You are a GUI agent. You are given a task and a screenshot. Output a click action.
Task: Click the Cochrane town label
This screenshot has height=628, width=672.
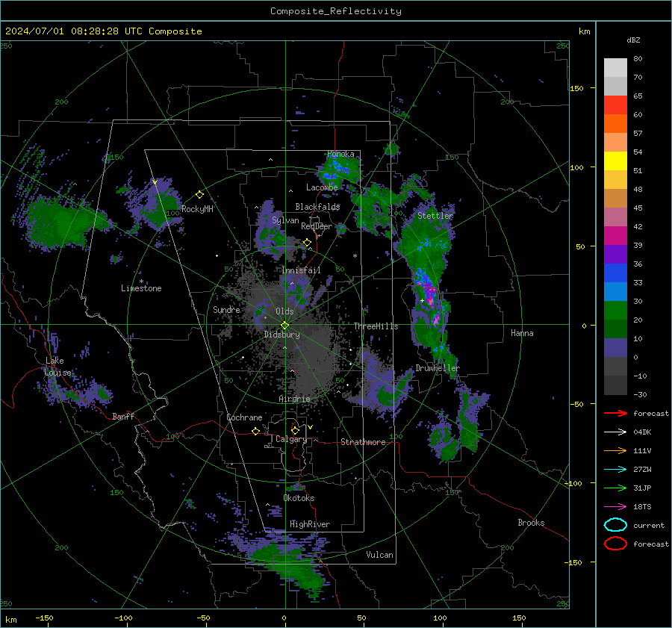(x=244, y=417)
